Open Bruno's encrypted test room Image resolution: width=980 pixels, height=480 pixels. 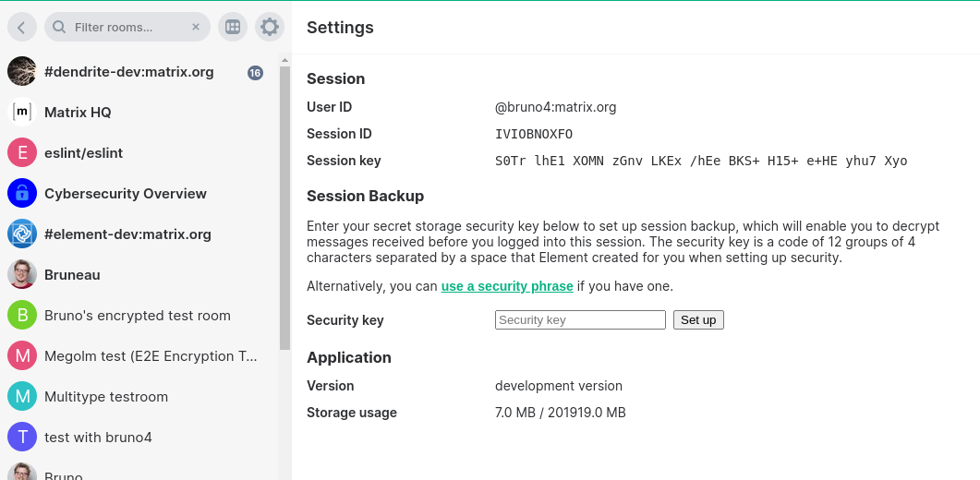137,316
